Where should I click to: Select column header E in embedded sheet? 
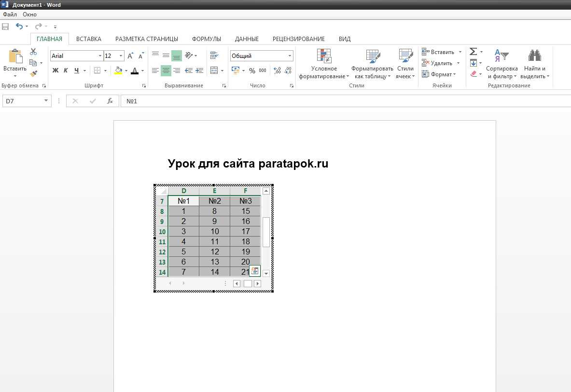click(x=214, y=191)
